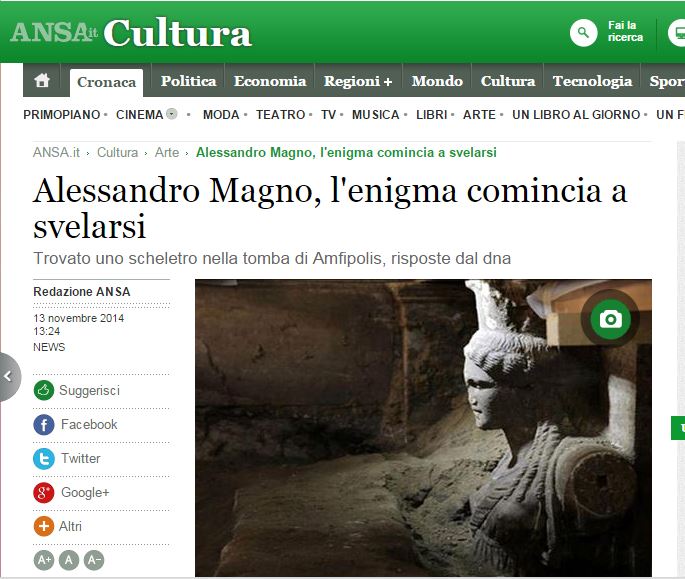Image resolution: width=685 pixels, height=579 pixels.
Task: Go to Cultura in breadcrumb
Action: [118, 153]
